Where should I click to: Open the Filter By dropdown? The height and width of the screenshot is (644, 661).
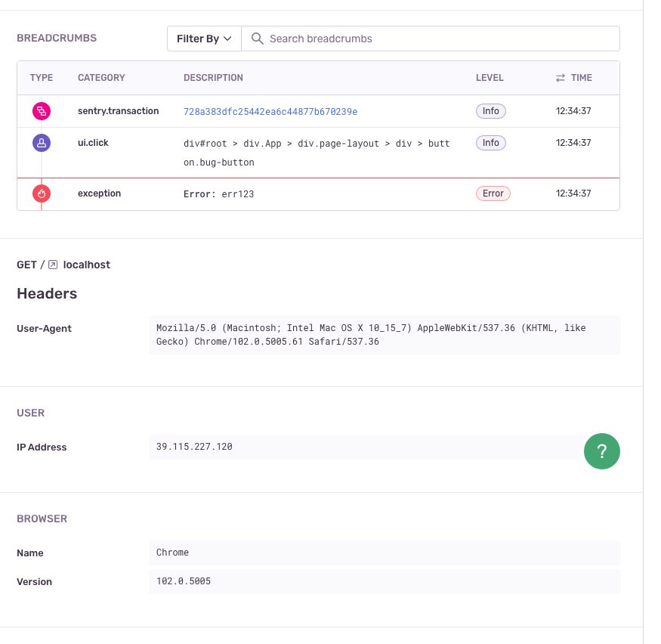(x=204, y=39)
